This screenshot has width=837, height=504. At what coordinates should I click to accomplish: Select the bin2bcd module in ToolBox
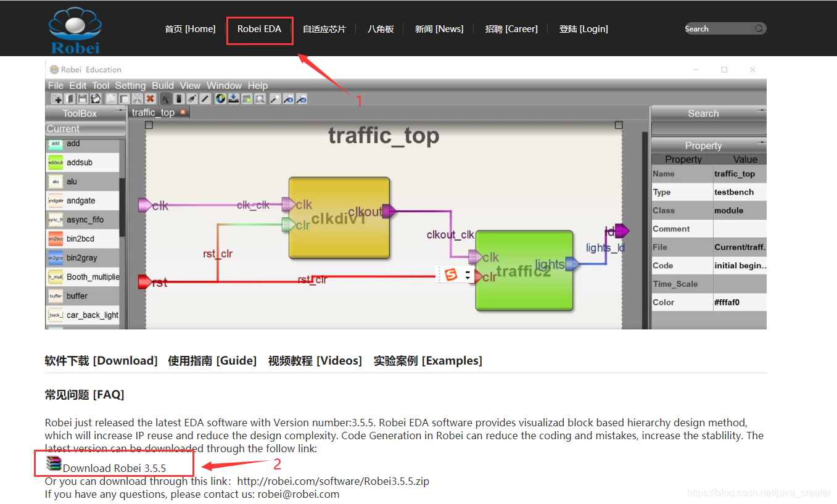point(83,239)
